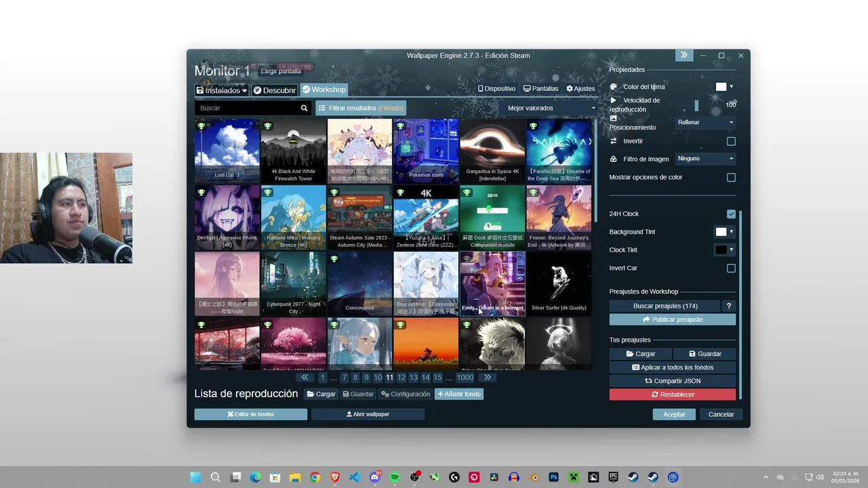Open the taskbar search icon
The image size is (868, 488).
point(215,477)
